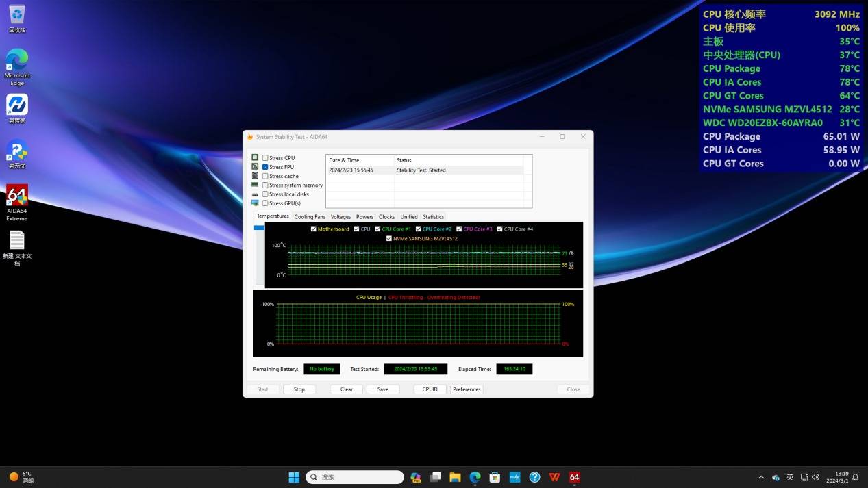Viewport: 868px width, 488px height.
Task: Toggle the Motherboard temperature graph checkbox
Action: [314, 229]
